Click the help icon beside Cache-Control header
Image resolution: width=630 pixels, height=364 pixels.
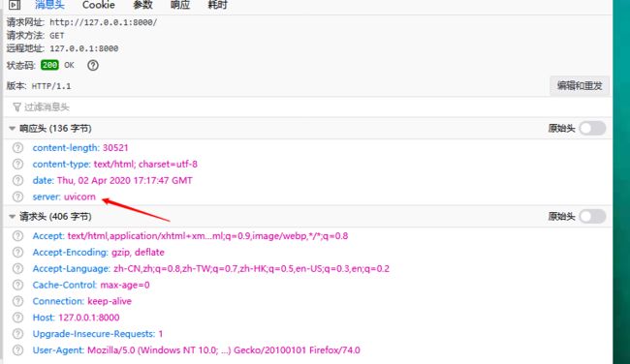tap(17, 285)
